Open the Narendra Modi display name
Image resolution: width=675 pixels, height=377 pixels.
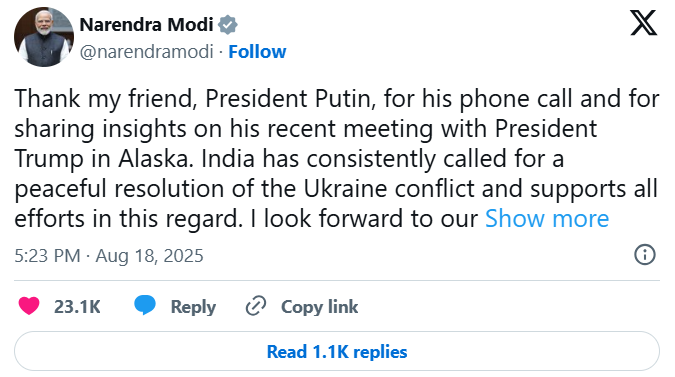pos(146,25)
